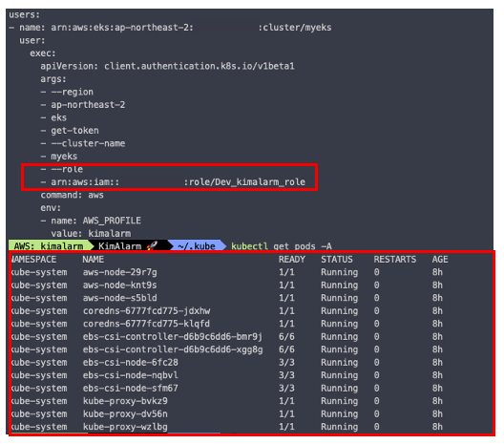Click the READY column header
Image resolution: width=504 pixels, height=444 pixels.
tap(292, 259)
